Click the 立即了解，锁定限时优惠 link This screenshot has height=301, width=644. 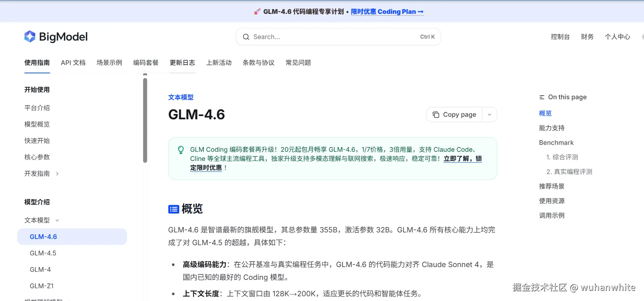(x=463, y=159)
